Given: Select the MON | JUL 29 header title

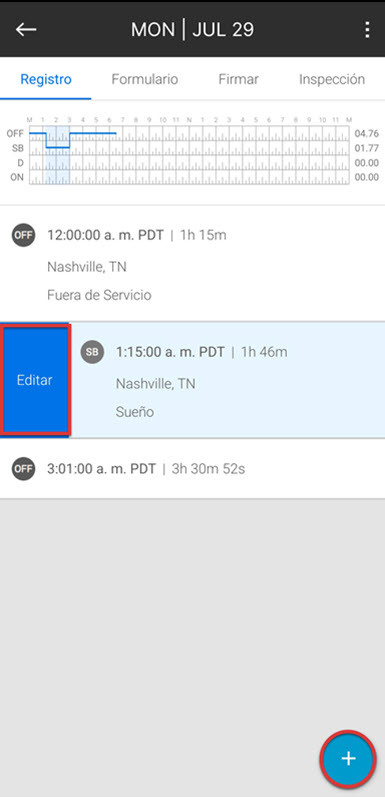Looking at the screenshot, I should coord(192,30).
